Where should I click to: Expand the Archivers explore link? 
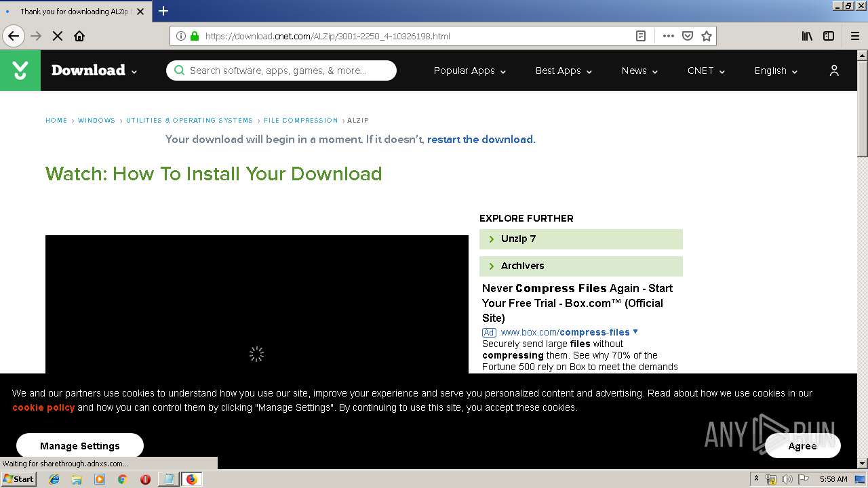pos(581,266)
